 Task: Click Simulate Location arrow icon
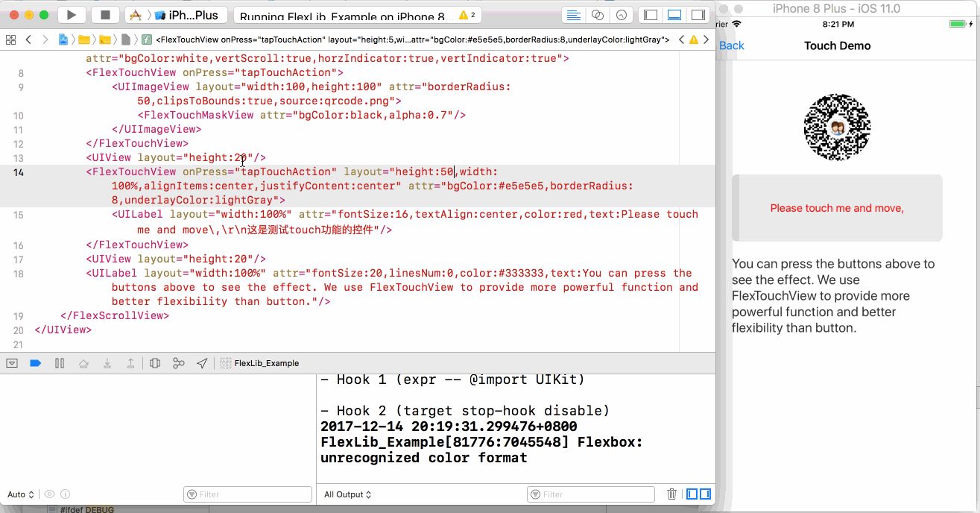[202, 363]
